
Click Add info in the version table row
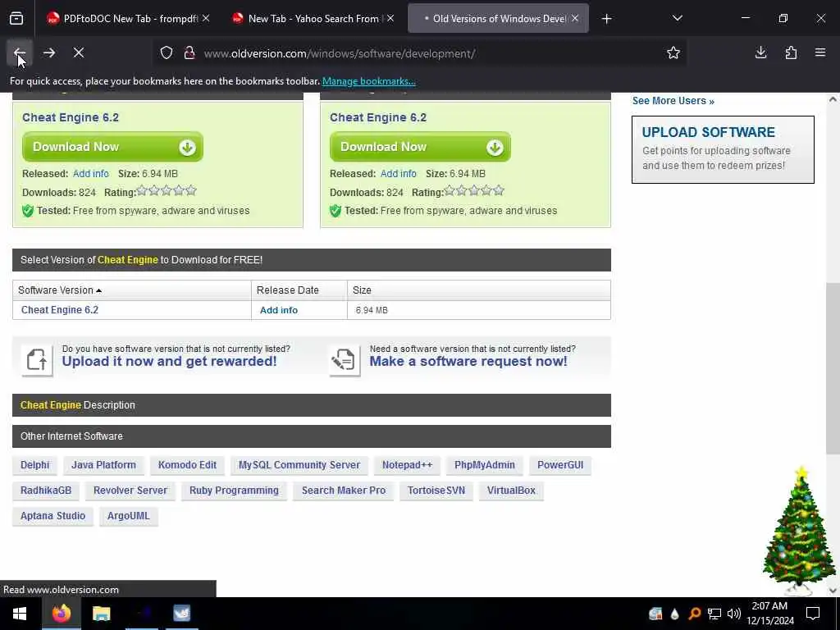pos(279,310)
